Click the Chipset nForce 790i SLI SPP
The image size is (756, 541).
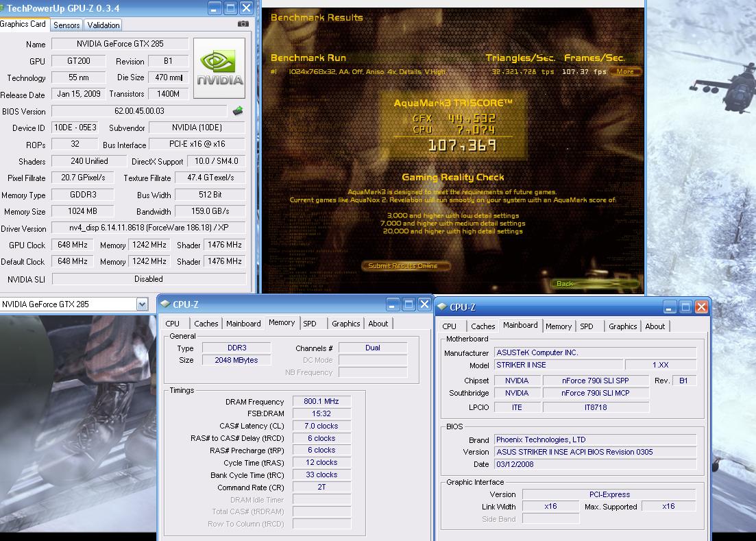point(596,381)
